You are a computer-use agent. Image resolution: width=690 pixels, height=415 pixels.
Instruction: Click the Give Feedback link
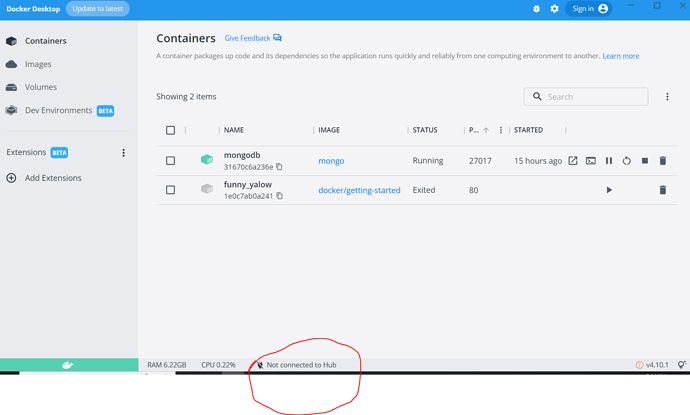(253, 38)
